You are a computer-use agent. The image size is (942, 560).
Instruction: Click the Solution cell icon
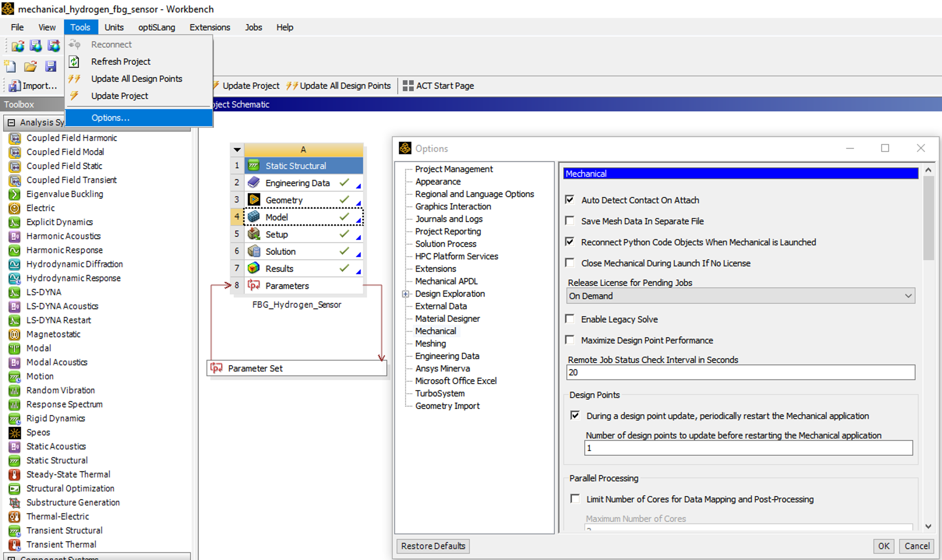(x=254, y=251)
